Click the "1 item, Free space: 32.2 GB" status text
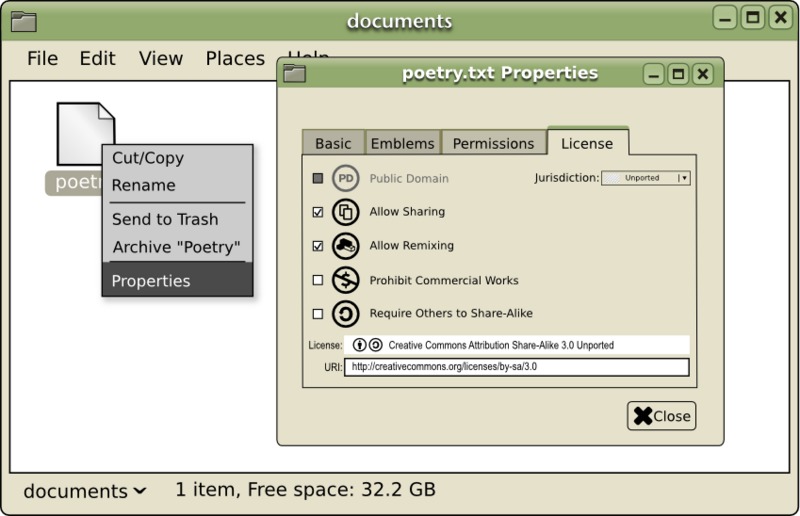The width and height of the screenshot is (800, 516). [x=306, y=489]
